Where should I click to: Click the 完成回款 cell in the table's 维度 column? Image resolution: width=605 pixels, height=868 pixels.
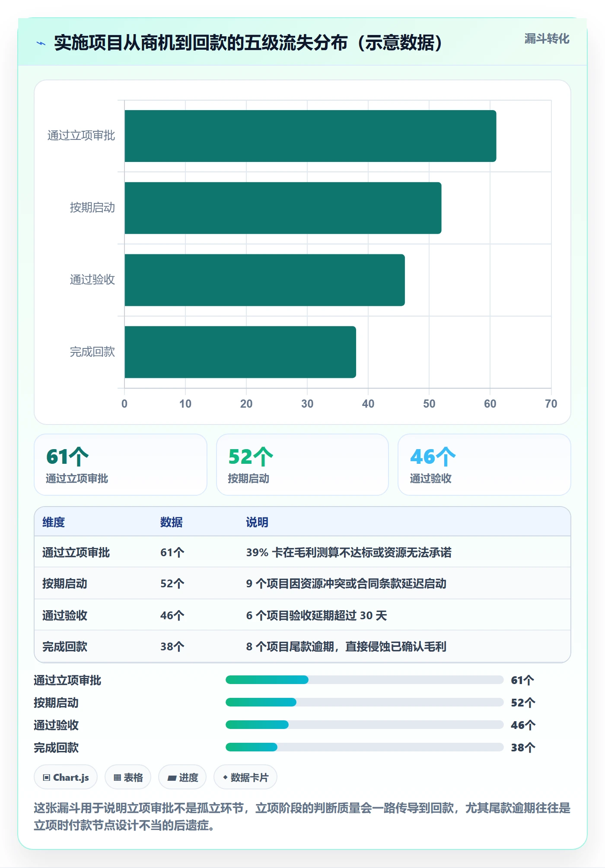coord(65,646)
